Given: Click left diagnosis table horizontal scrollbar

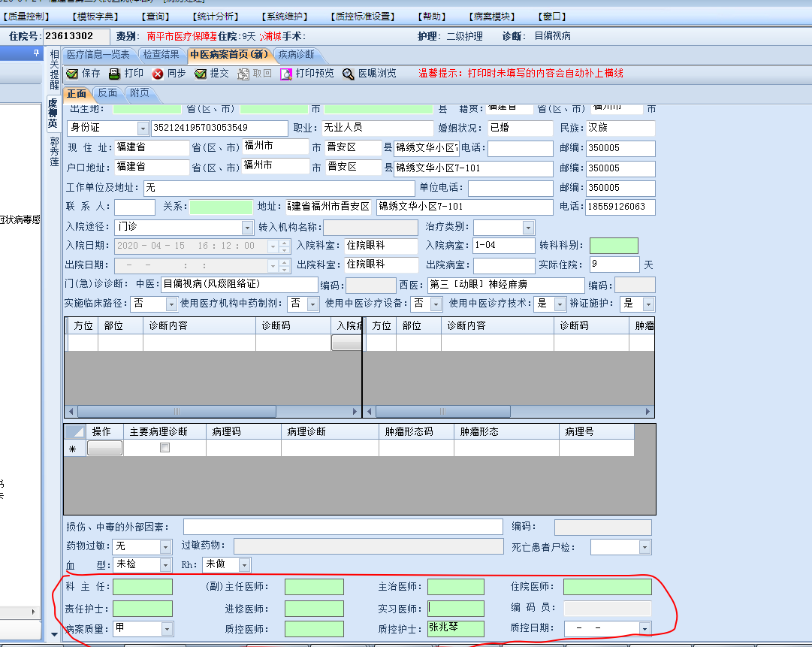Looking at the screenshot, I should click(177, 411).
